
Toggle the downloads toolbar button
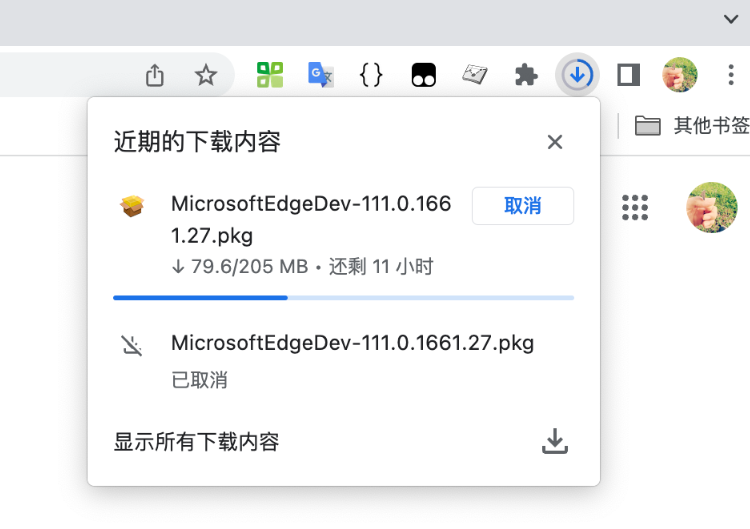(x=577, y=75)
